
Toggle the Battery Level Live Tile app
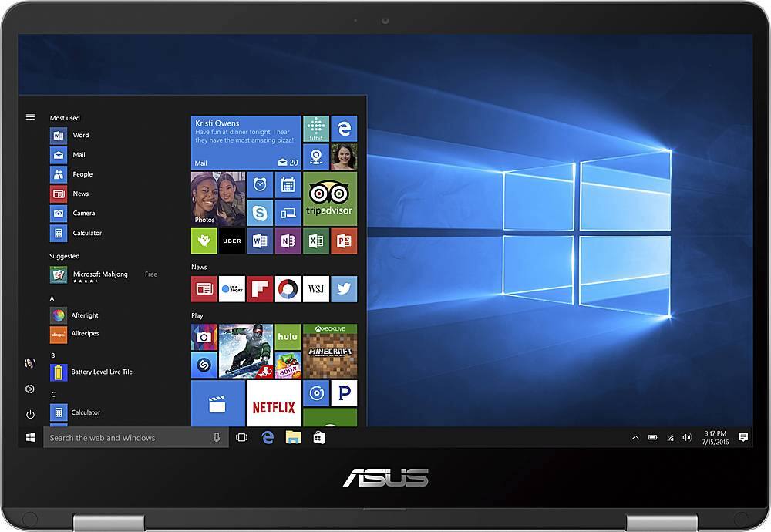click(x=100, y=371)
